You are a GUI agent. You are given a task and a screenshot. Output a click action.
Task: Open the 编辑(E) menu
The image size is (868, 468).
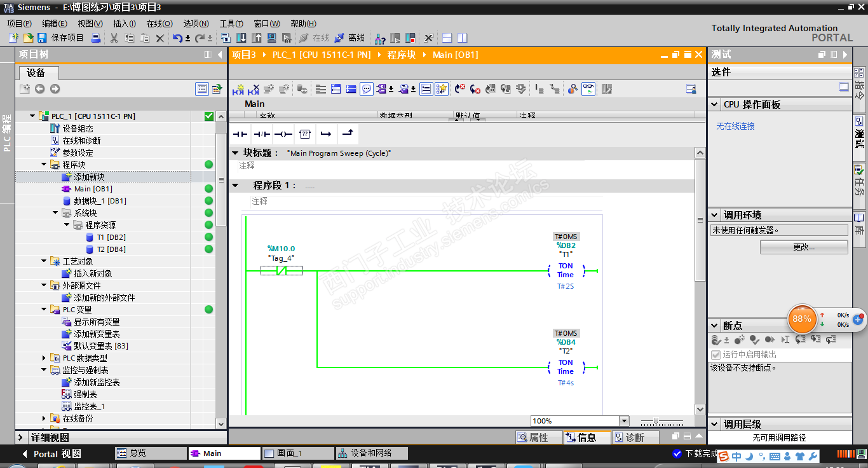tap(55, 24)
